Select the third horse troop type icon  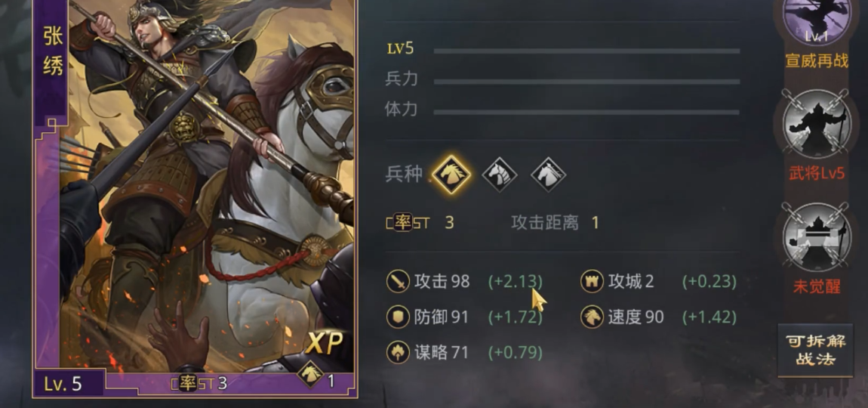click(x=548, y=175)
